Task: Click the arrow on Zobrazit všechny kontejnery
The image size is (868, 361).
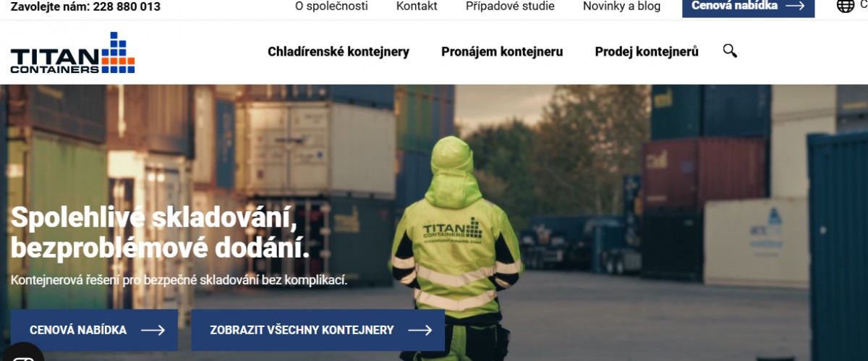Action: tap(420, 330)
